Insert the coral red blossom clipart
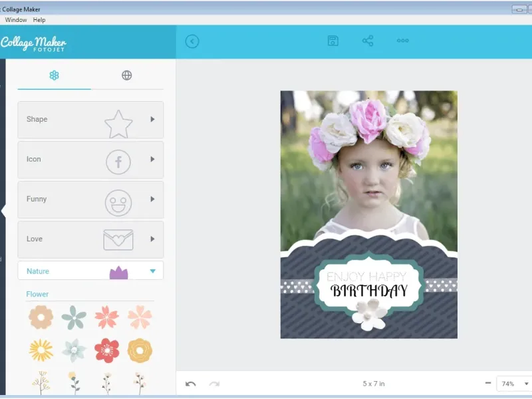 click(x=106, y=317)
